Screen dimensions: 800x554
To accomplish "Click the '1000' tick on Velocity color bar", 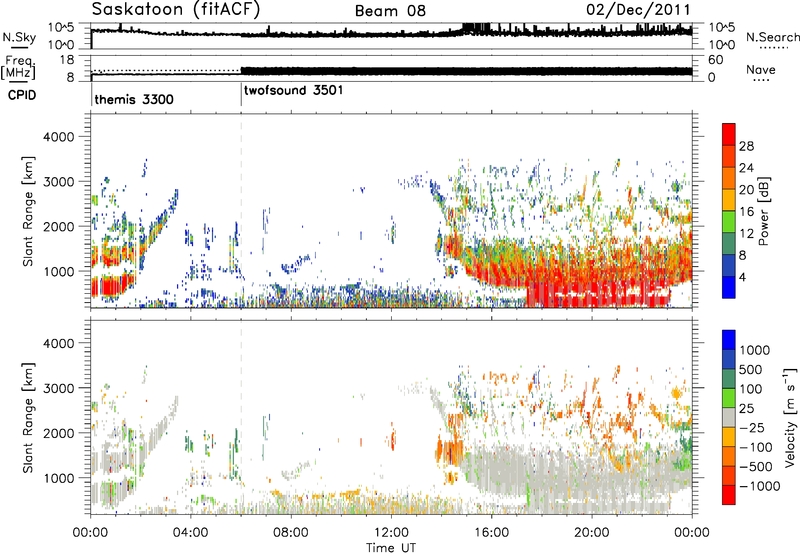I will 754,350.
